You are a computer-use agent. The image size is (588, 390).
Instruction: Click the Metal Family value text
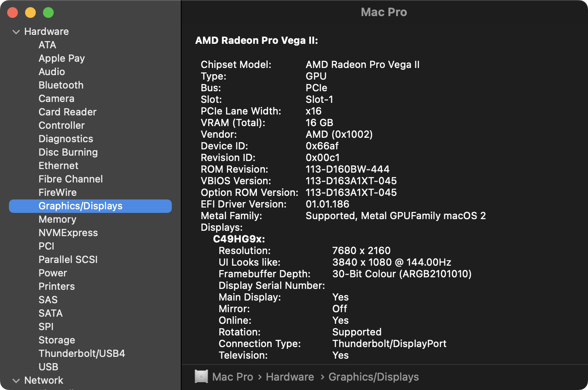click(396, 216)
